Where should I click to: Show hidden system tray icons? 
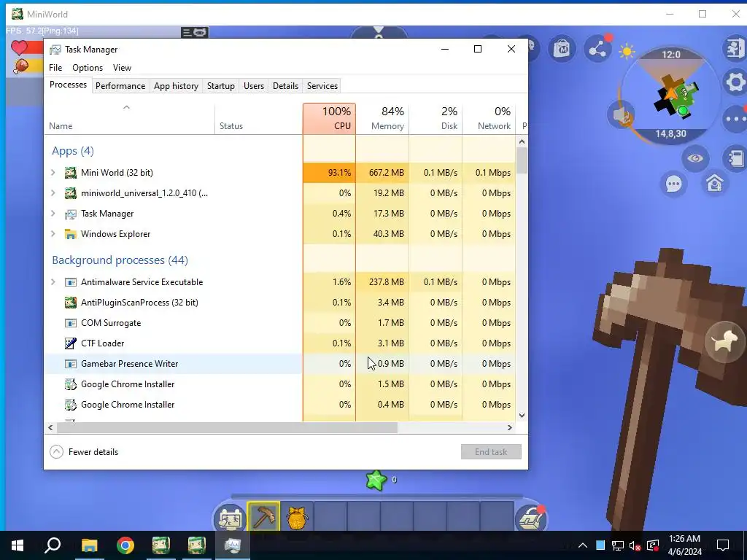[583, 545]
